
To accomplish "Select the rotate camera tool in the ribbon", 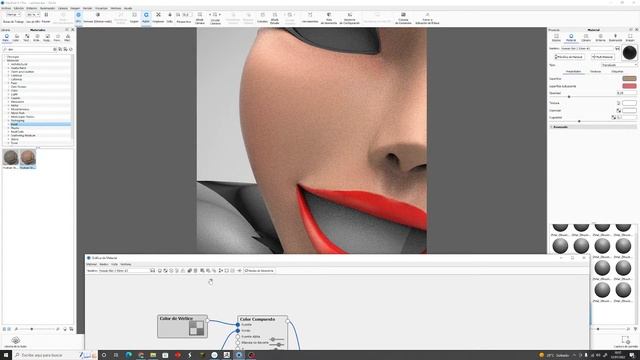I will [x=146, y=18].
